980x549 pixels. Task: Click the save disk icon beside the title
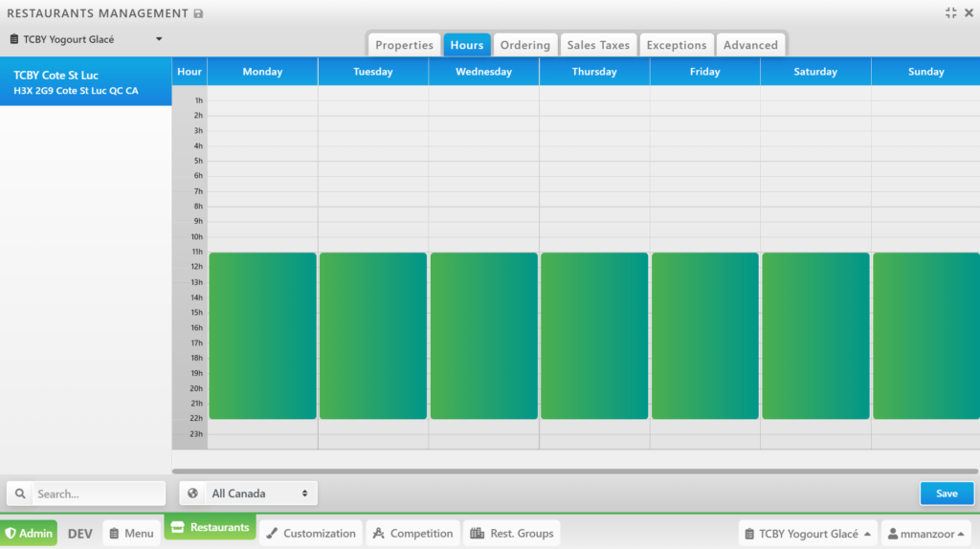tap(198, 14)
